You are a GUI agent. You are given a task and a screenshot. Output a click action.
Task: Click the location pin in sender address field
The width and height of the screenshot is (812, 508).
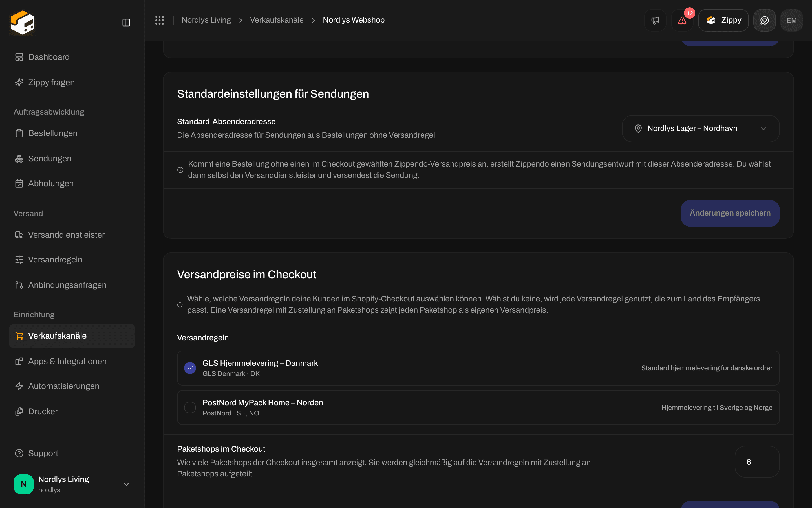(638, 129)
